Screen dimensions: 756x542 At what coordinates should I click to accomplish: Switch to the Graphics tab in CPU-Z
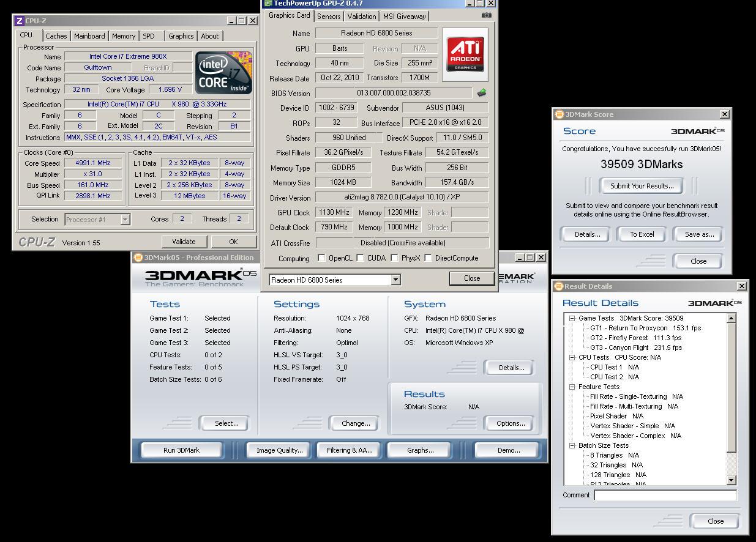(181, 36)
